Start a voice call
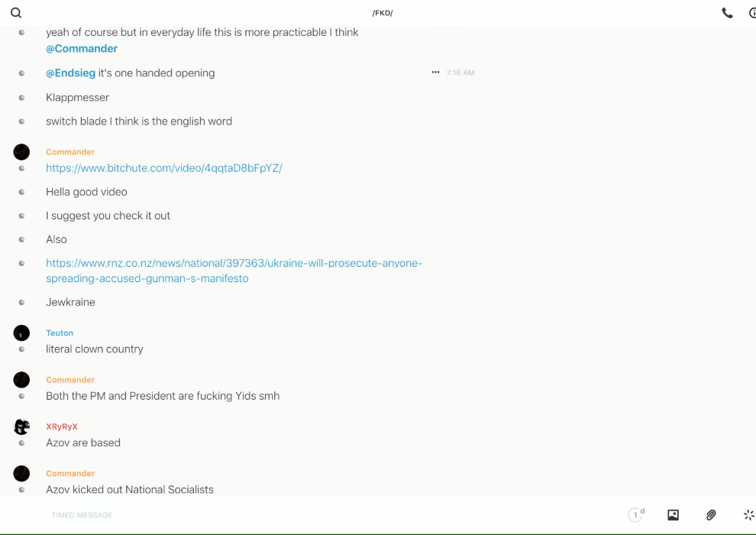This screenshot has height=535, width=756. pos(727,13)
